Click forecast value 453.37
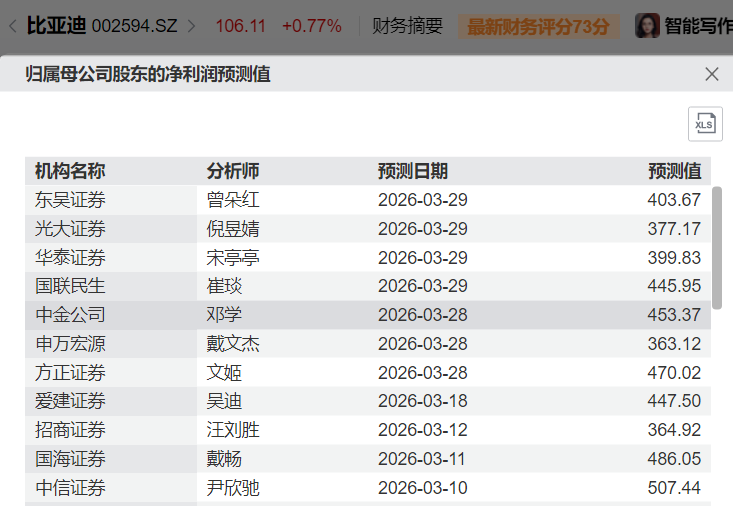Screen dimensions: 733x506 click(674, 315)
